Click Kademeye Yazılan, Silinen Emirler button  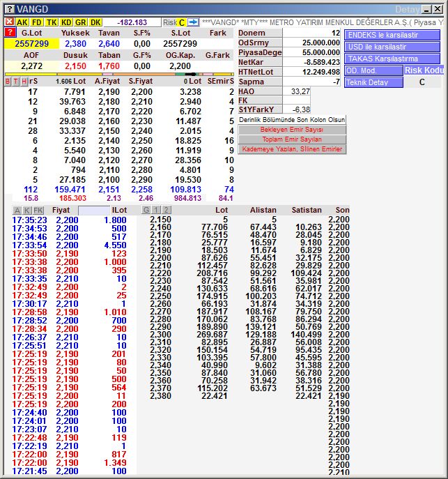(292, 149)
